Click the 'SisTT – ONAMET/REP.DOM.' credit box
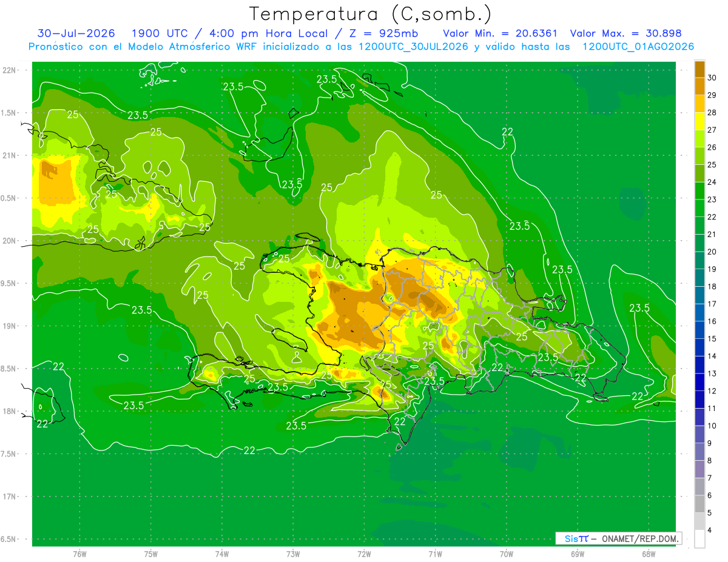 tap(619, 538)
